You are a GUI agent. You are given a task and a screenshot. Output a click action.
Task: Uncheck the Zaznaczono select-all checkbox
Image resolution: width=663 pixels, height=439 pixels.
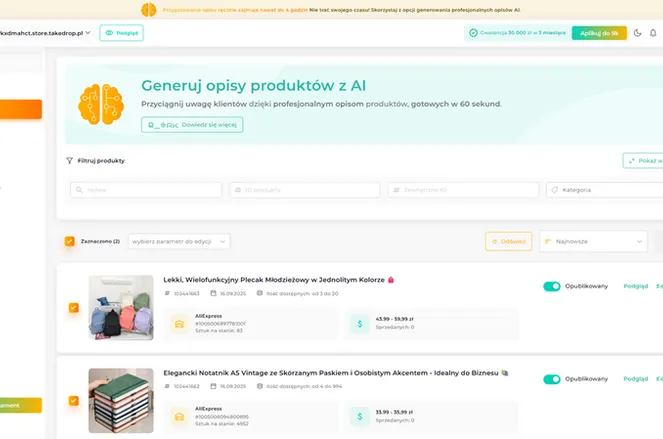pos(69,241)
